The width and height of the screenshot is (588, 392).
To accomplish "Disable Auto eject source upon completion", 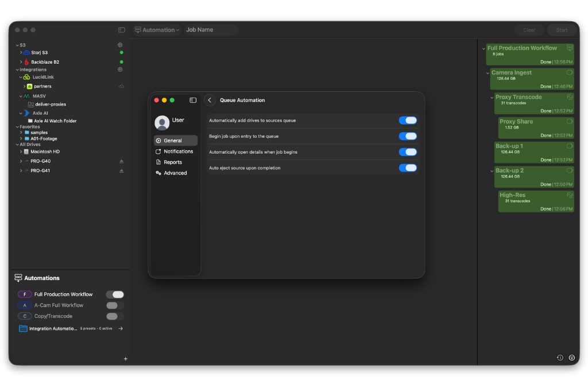I will pyautogui.click(x=408, y=168).
